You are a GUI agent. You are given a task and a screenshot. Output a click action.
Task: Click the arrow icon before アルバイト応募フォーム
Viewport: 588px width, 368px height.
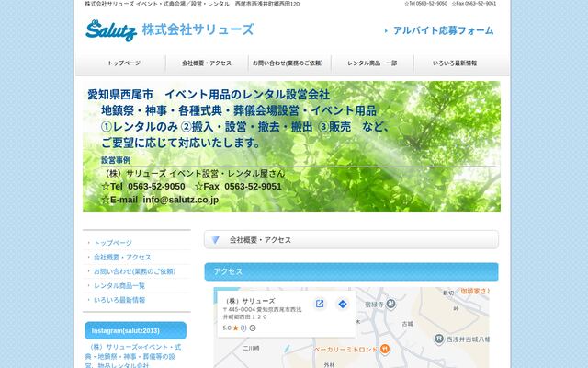(386, 30)
